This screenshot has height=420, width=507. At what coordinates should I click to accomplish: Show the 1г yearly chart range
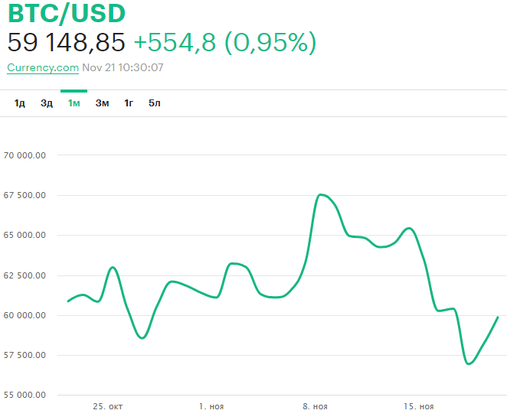coord(129,103)
